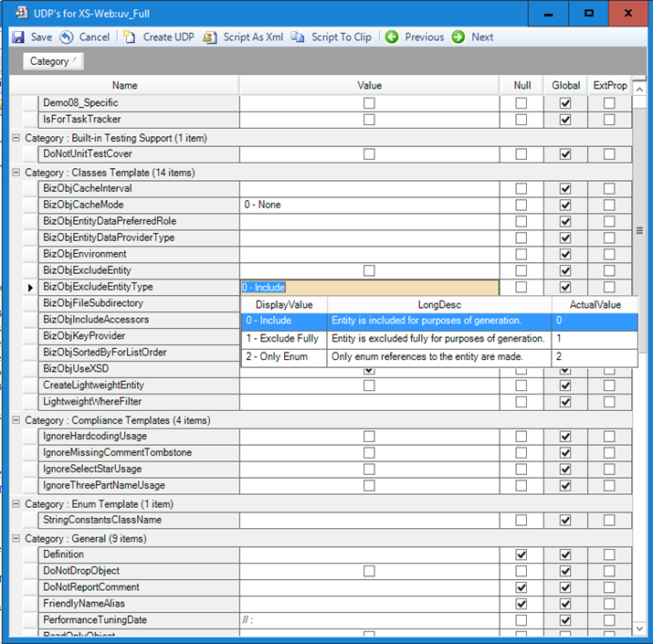Viewport: 653px width, 644px height.
Task: Toggle Demo08_Specific value checkbox
Action: 369,103
